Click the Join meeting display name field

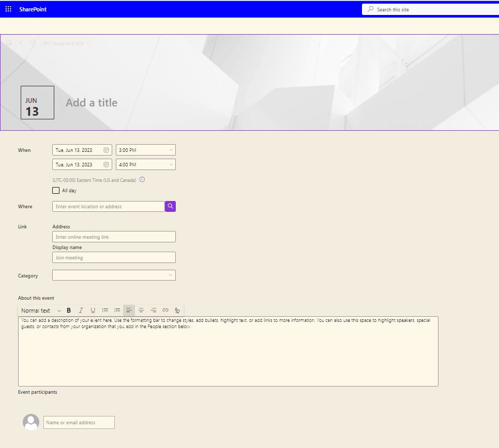(114, 257)
